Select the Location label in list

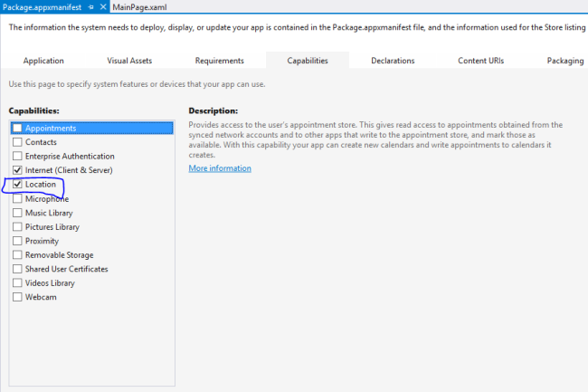click(x=41, y=184)
